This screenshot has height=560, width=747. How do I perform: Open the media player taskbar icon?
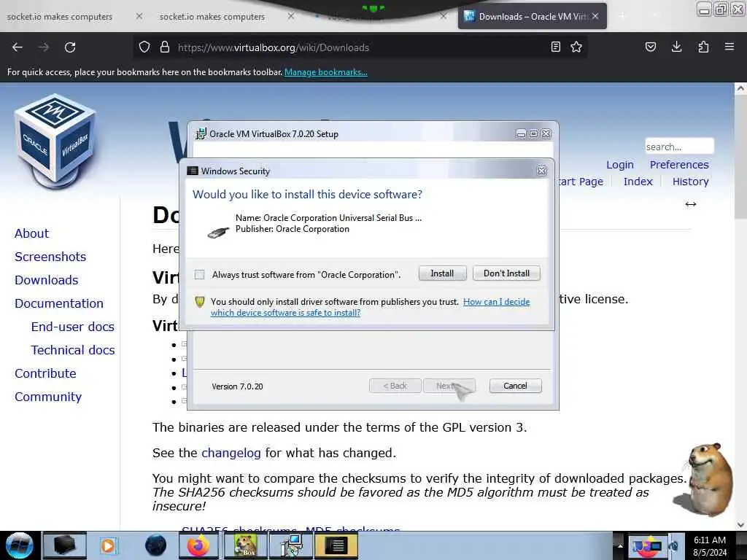[108, 545]
